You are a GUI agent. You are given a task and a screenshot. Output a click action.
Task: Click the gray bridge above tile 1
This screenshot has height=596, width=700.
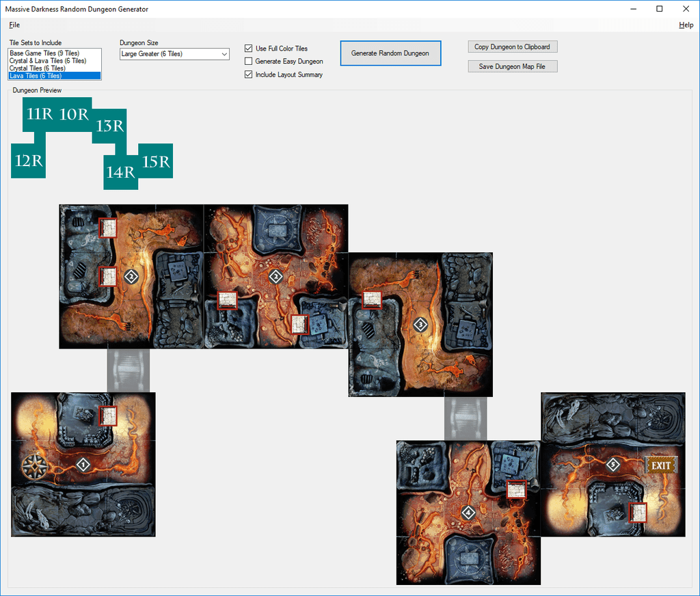128,370
